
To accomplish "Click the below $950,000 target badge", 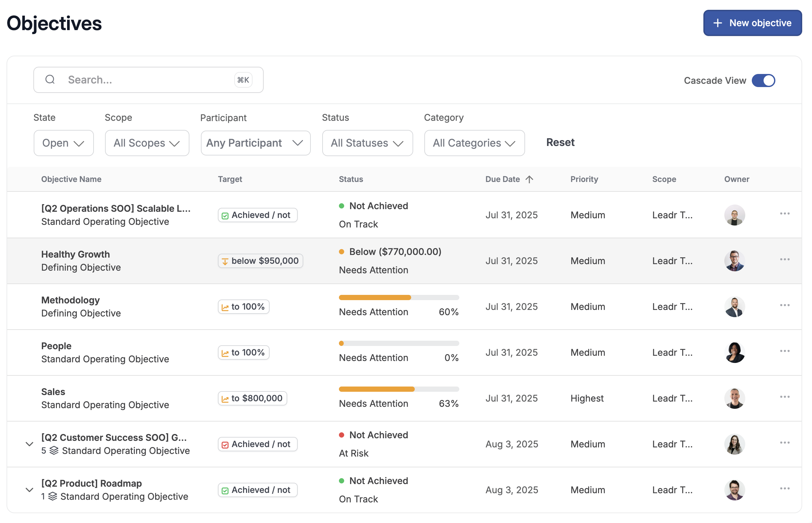I will (x=260, y=261).
